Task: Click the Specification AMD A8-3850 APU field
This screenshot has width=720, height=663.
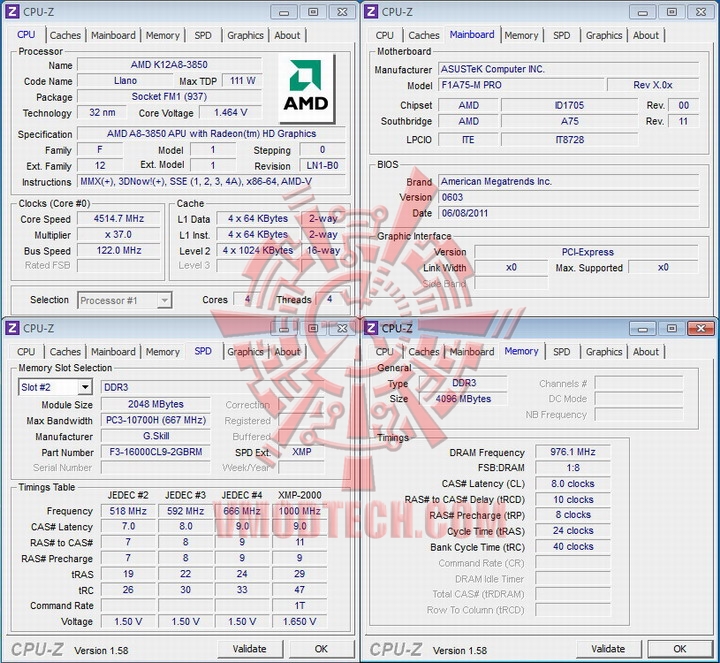Action: click(x=211, y=134)
